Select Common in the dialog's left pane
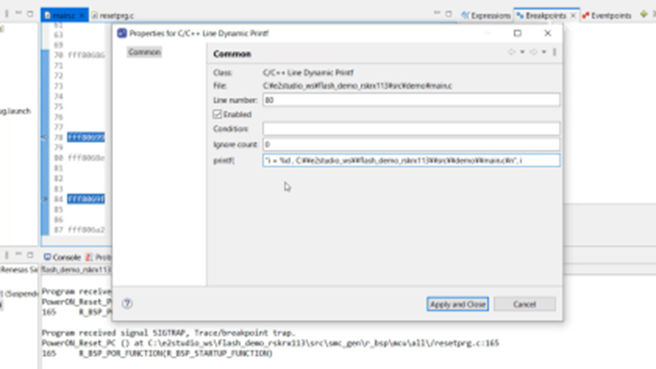This screenshot has height=369, width=656. [144, 52]
